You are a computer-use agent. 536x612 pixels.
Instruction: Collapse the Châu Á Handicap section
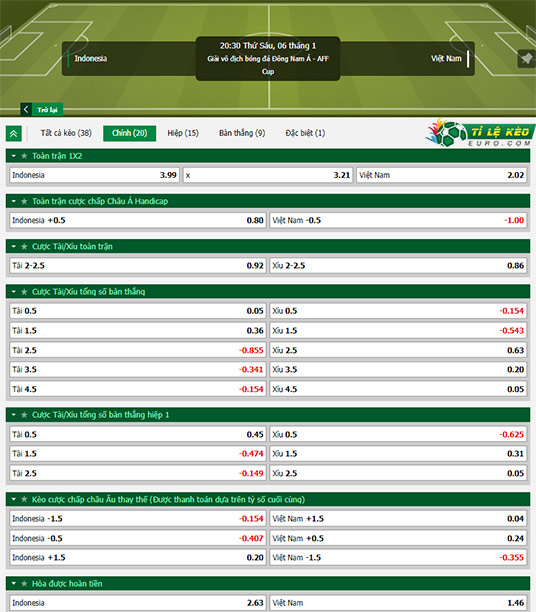pyautogui.click(x=14, y=201)
